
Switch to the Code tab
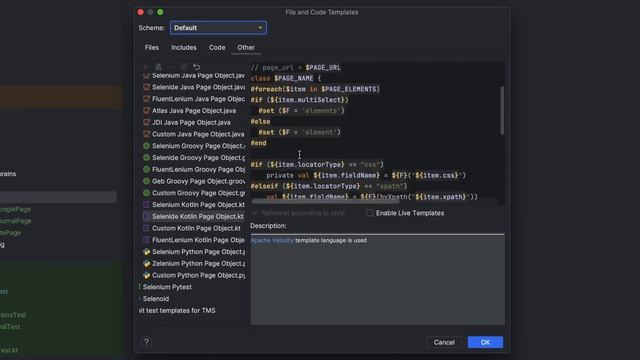point(217,47)
